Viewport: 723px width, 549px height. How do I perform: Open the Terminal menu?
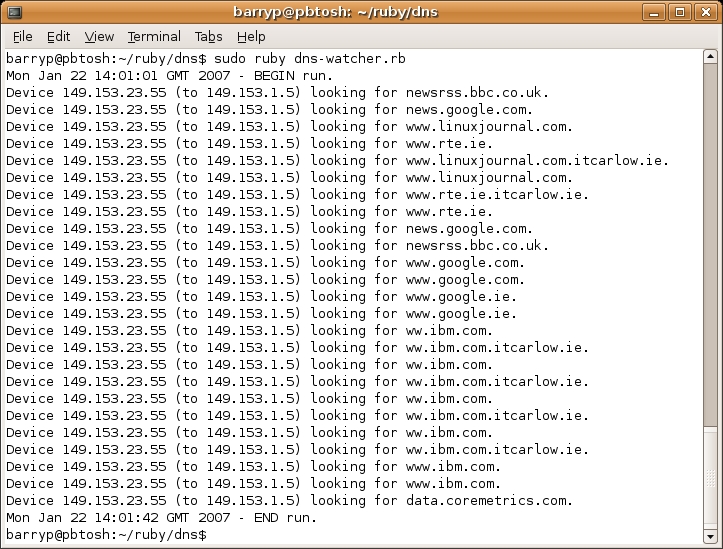tap(154, 36)
